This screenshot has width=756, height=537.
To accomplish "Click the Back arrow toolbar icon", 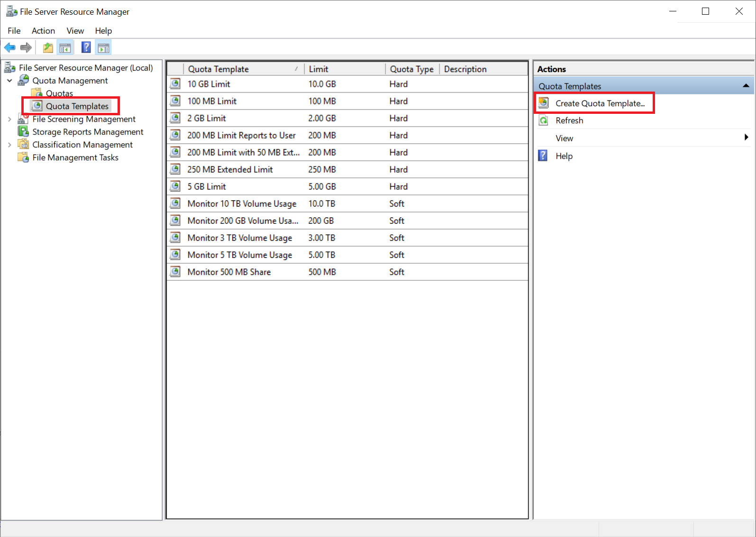I will coord(10,47).
